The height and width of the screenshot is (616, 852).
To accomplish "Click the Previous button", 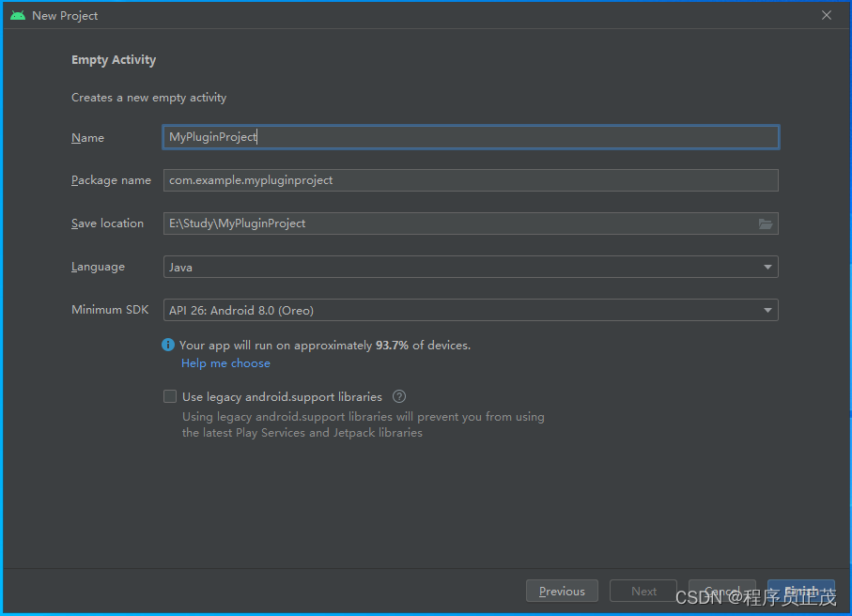I will 562,591.
